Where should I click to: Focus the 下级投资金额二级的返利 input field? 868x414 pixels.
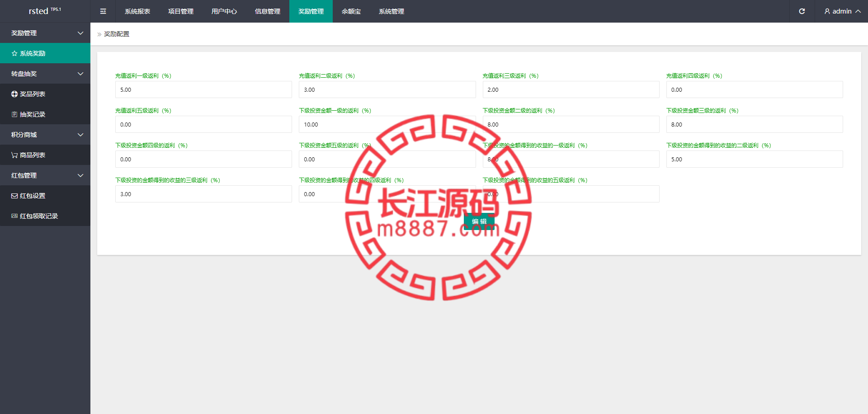(x=571, y=124)
